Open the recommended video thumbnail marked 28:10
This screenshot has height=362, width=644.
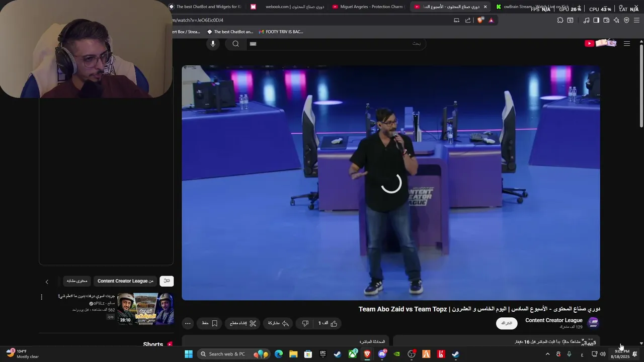[145, 309]
